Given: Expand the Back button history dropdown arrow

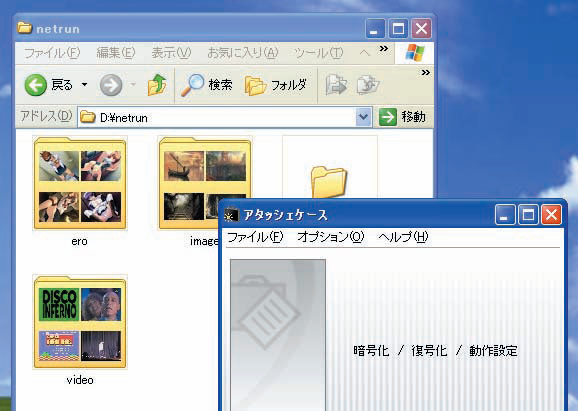Looking at the screenshot, I should coord(84,85).
